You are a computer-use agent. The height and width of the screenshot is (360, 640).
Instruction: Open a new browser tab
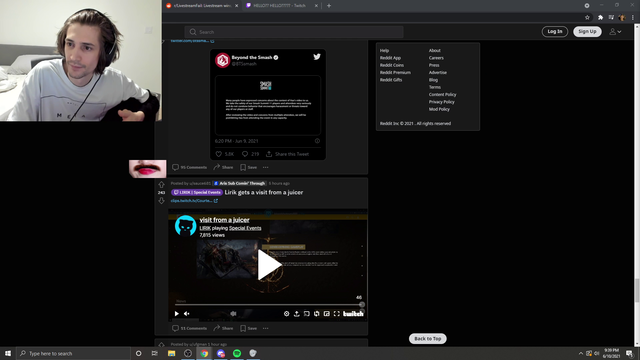(x=329, y=6)
